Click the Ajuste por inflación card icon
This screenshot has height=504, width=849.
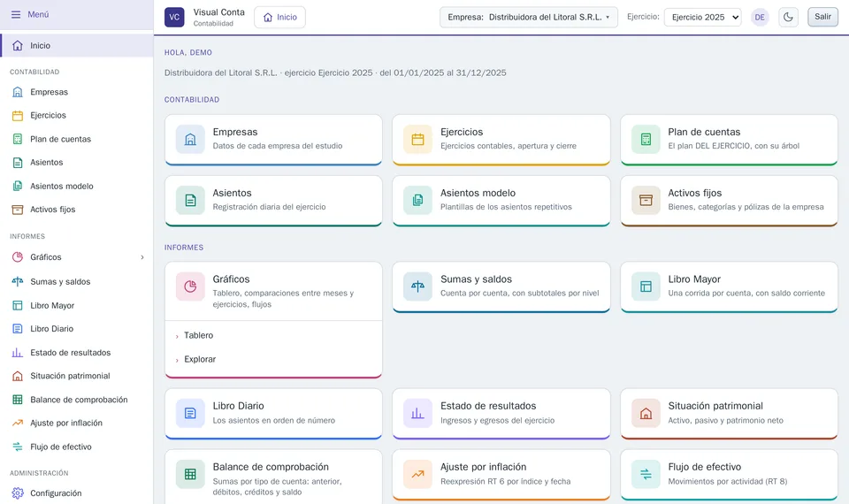pyautogui.click(x=417, y=474)
